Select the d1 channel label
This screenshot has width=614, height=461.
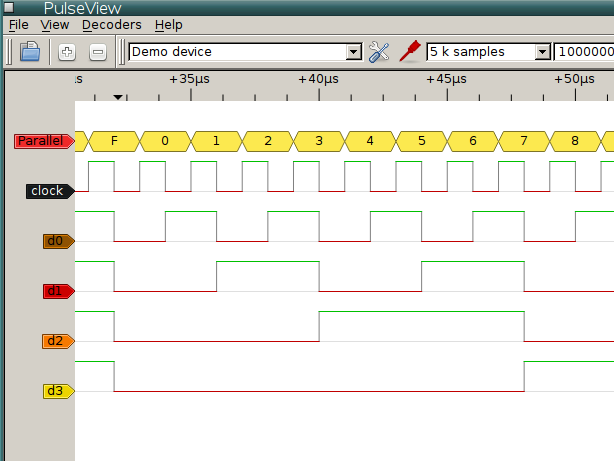[59, 291]
